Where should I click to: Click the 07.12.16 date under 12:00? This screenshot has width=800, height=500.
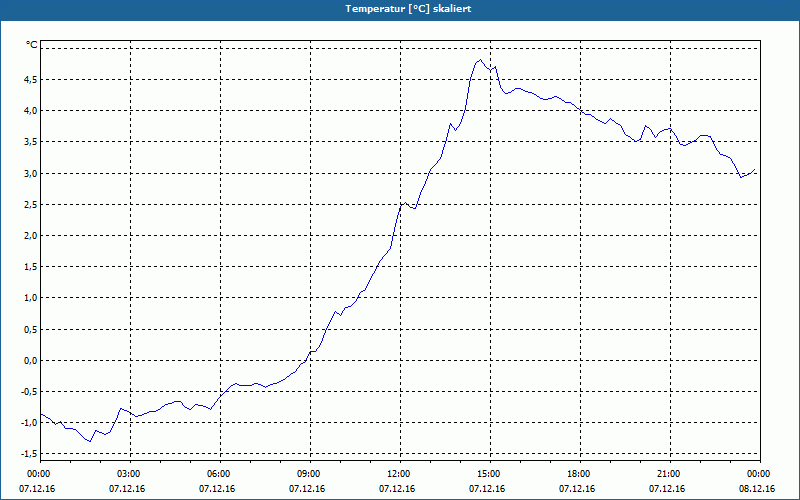tap(397, 489)
